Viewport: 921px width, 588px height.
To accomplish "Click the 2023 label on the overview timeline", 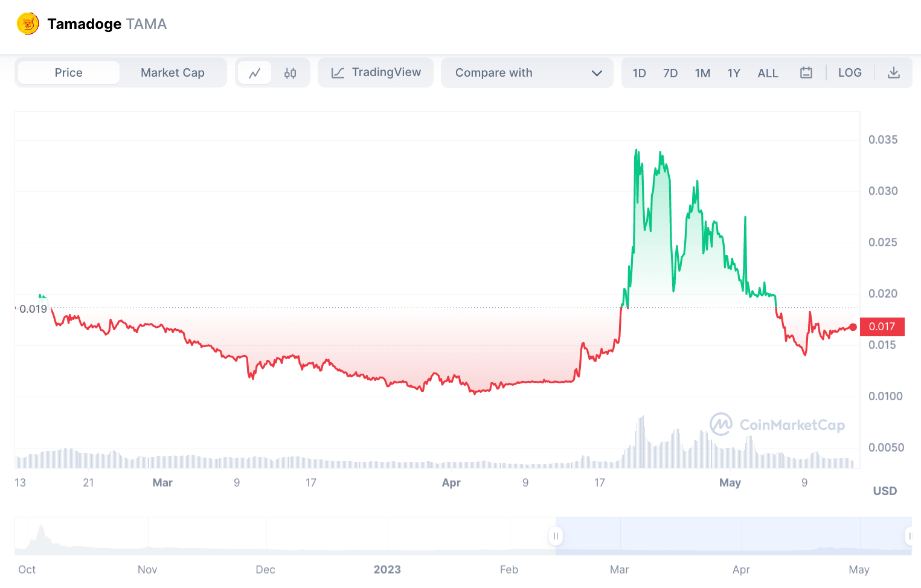I will 387,569.
